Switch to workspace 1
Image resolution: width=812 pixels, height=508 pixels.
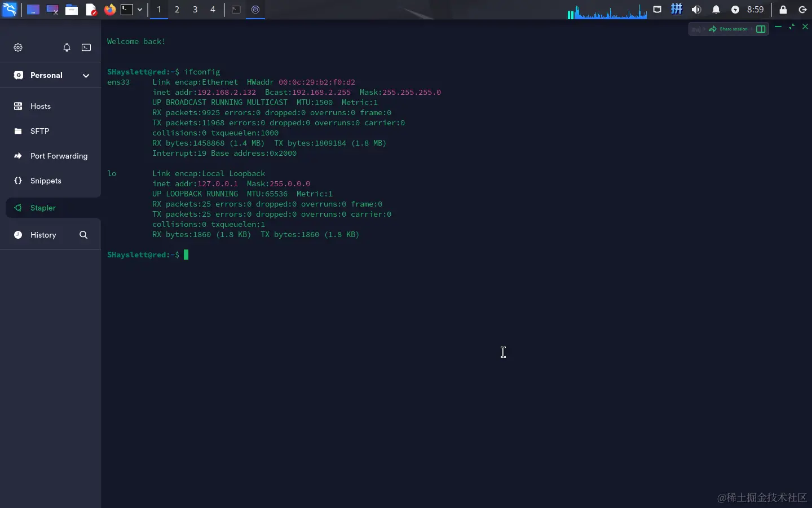[x=159, y=10]
